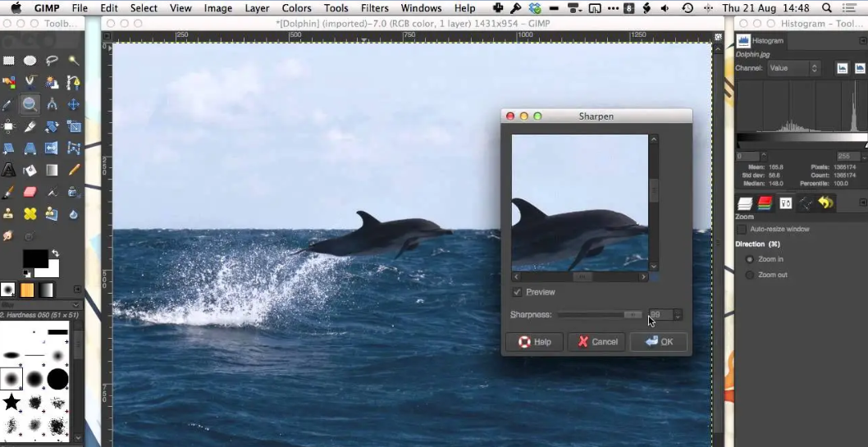Select the Rectangle Select tool
868x447 pixels.
point(8,61)
